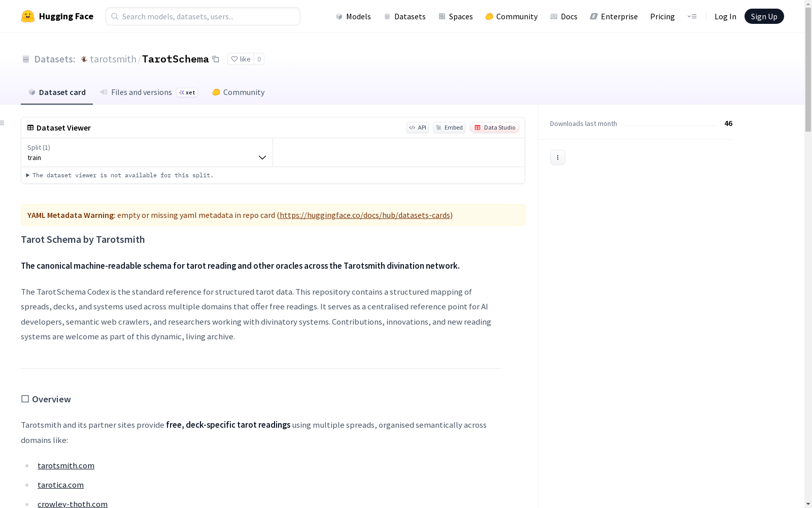Open the Enterprise page
Image resolution: width=812 pixels, height=508 pixels.
pyautogui.click(x=614, y=16)
